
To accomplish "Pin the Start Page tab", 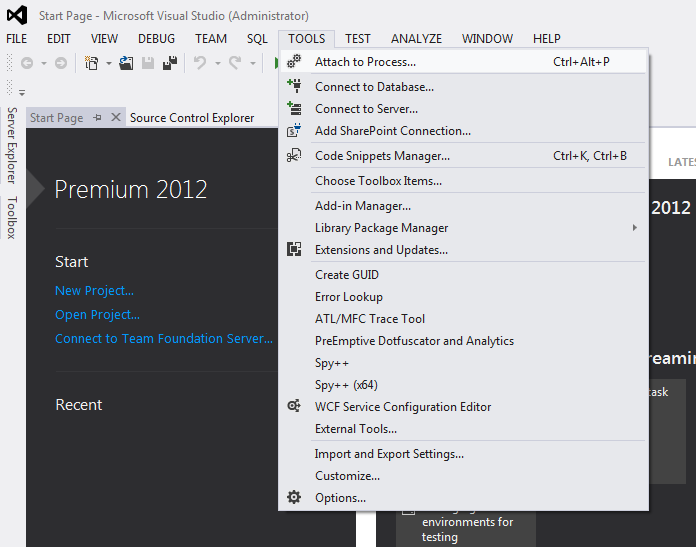I will click(x=97, y=118).
